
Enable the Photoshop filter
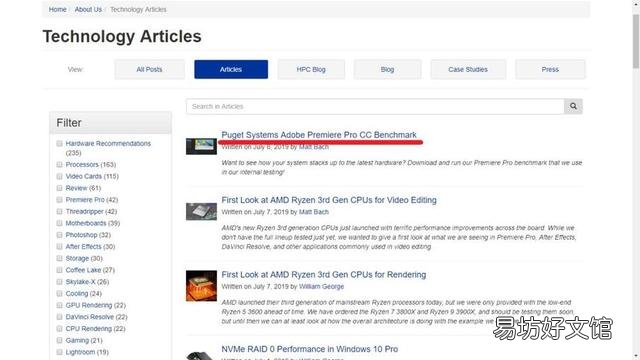pyautogui.click(x=60, y=235)
